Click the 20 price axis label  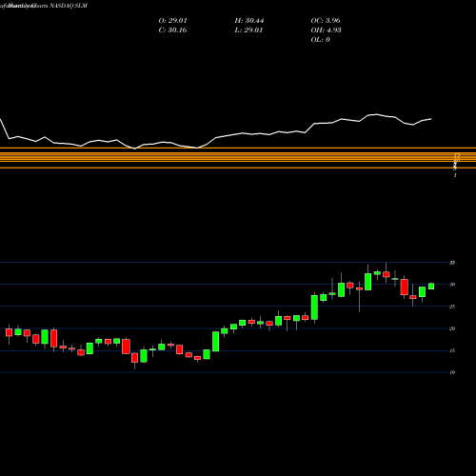(x=452, y=328)
